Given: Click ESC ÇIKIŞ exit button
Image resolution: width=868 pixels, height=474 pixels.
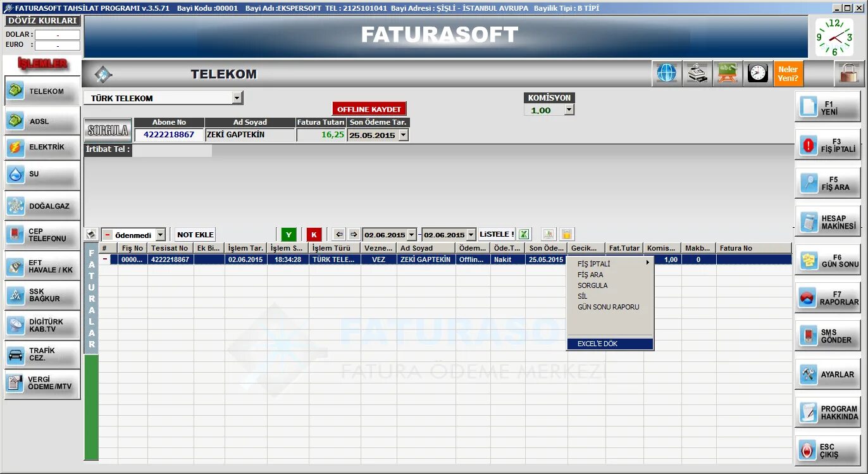Looking at the screenshot, I should [828, 451].
